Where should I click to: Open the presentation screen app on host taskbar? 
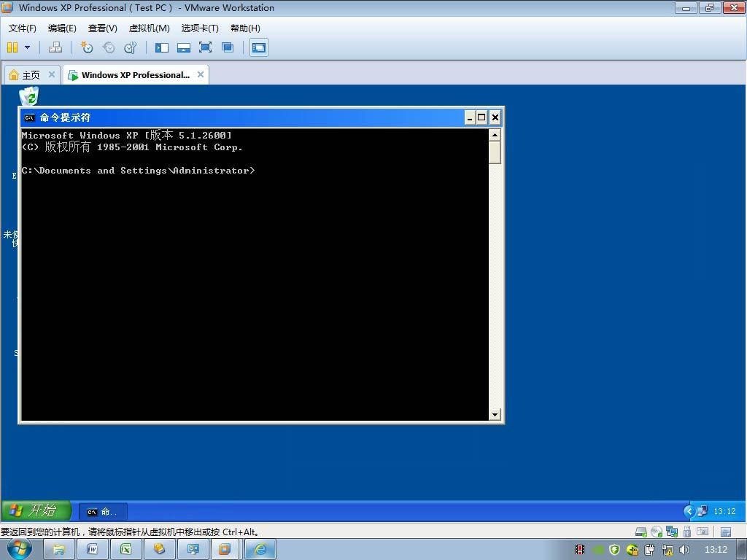(x=193, y=550)
